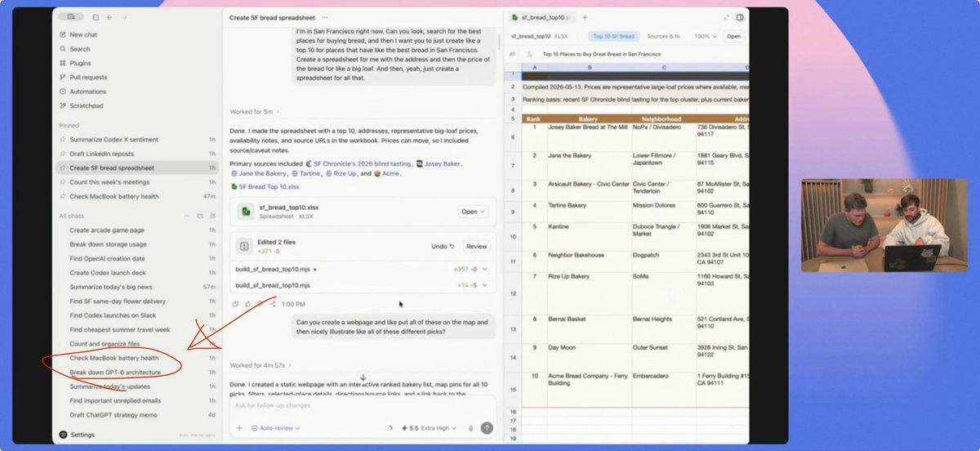Copy the response with the copy icon

[235, 304]
